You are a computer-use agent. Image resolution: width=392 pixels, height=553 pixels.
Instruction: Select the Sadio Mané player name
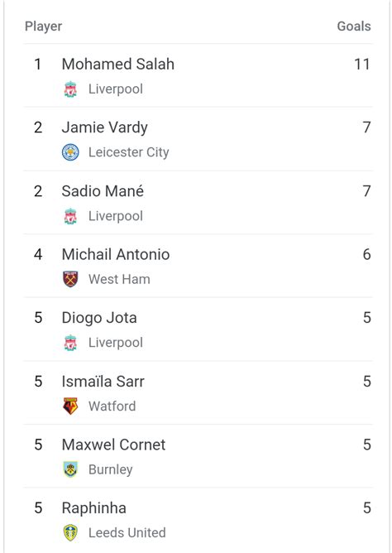tap(103, 191)
